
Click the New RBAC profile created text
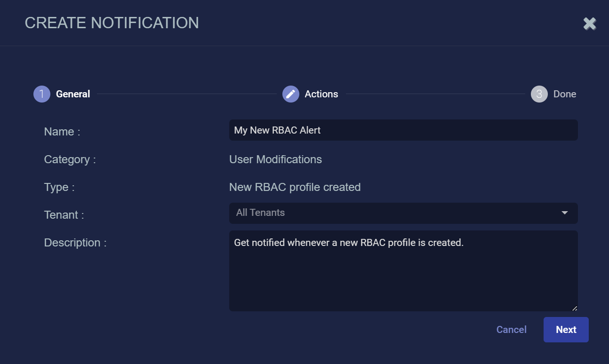pyautogui.click(x=295, y=187)
